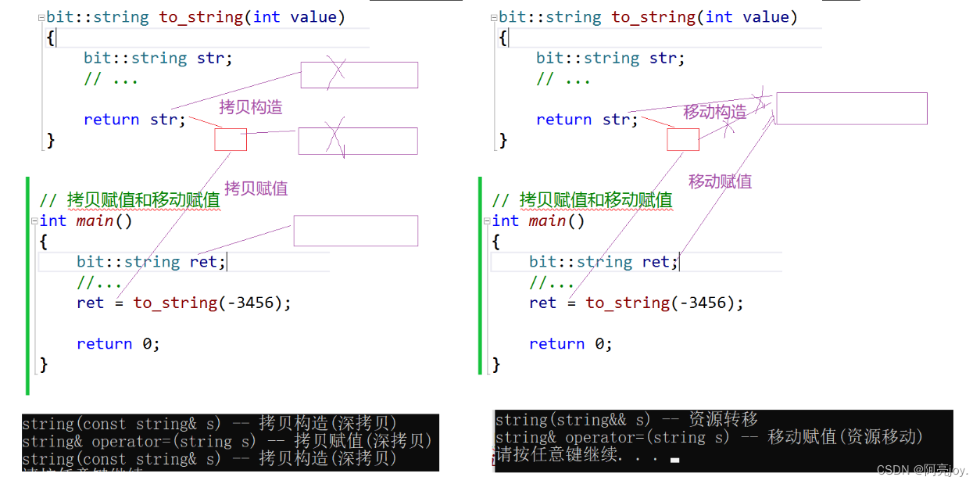Collapse the right main function definition
This screenshot has height=484, width=980.
(x=488, y=220)
